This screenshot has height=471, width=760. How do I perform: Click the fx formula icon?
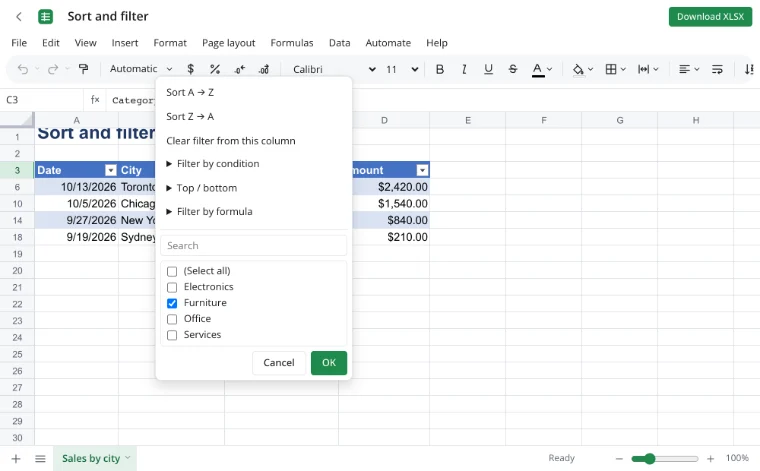tap(95, 100)
